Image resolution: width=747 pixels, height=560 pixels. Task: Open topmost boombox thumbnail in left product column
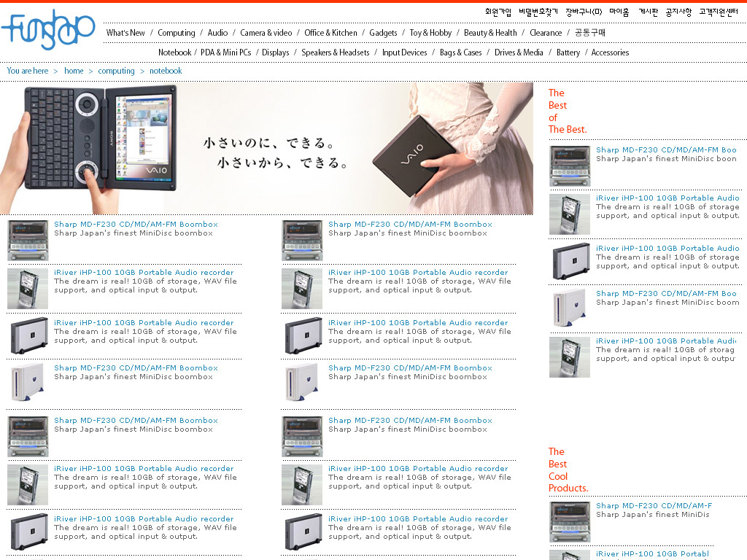coord(28,241)
